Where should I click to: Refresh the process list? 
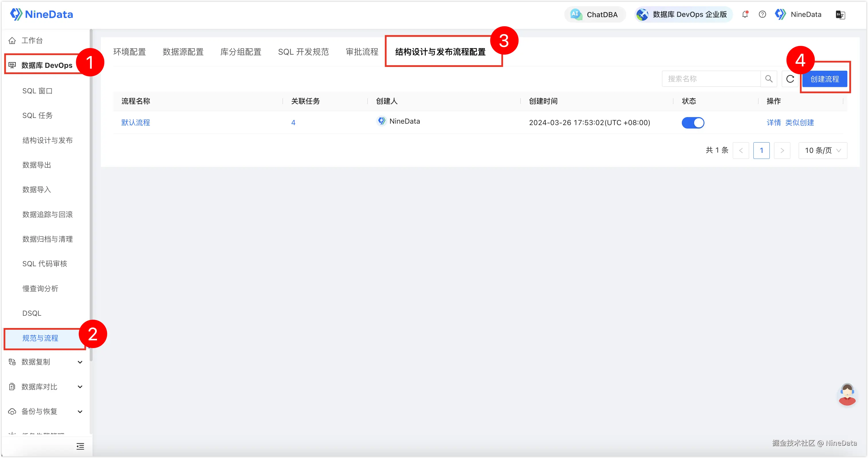point(790,79)
